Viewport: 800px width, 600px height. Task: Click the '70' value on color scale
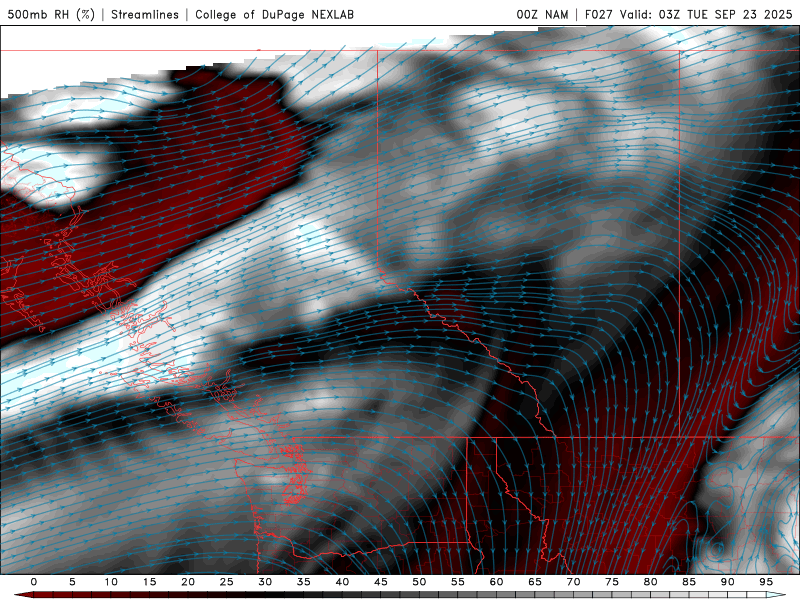(x=573, y=582)
